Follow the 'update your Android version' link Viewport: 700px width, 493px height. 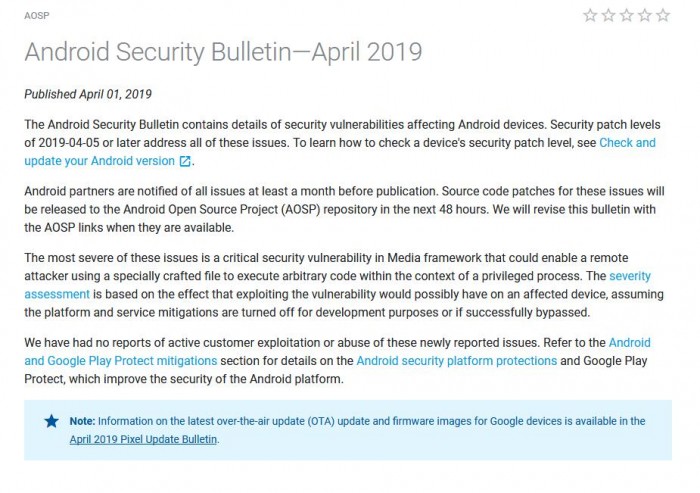click(x=100, y=161)
